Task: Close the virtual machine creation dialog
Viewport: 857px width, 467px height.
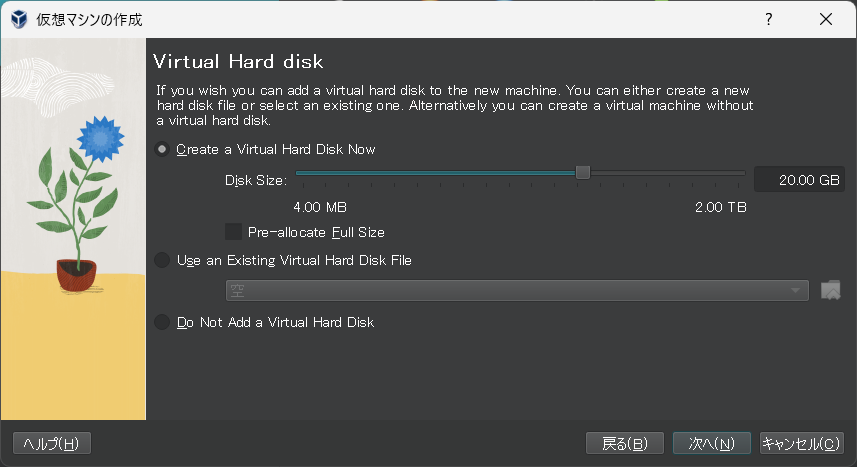Action: tap(826, 19)
